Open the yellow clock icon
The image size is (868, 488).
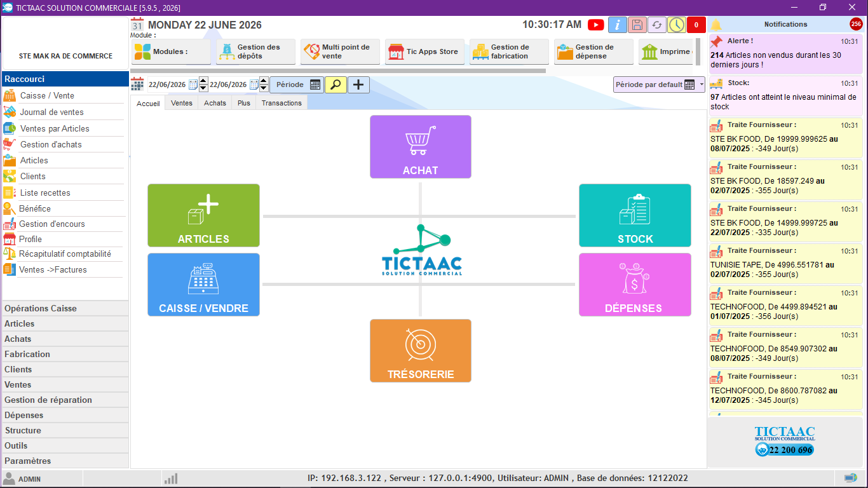coord(677,25)
